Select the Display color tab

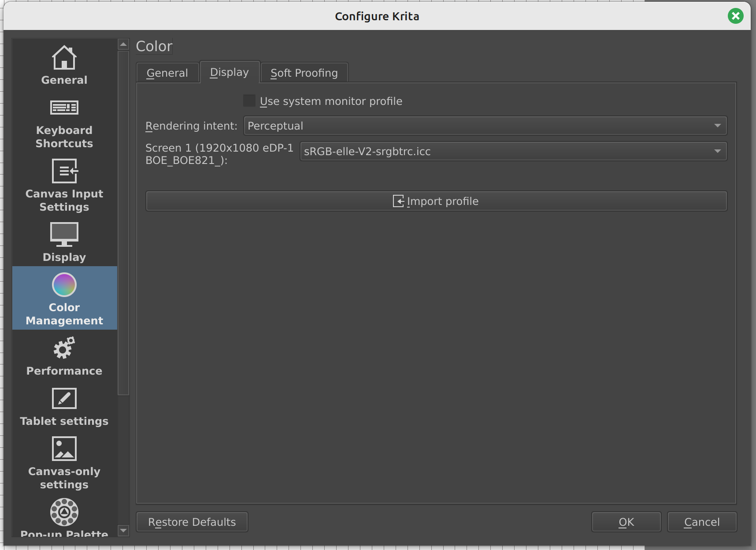coord(229,72)
